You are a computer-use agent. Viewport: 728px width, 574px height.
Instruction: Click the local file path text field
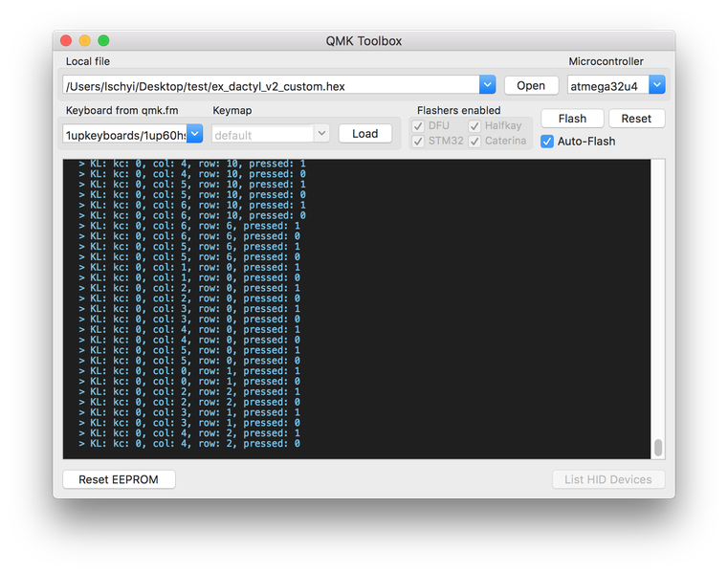271,86
